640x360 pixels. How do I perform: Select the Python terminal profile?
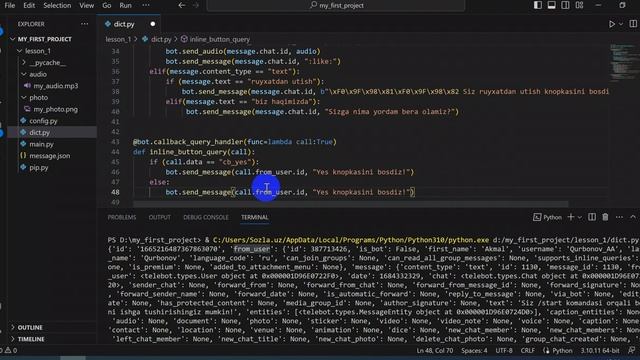coord(547,218)
